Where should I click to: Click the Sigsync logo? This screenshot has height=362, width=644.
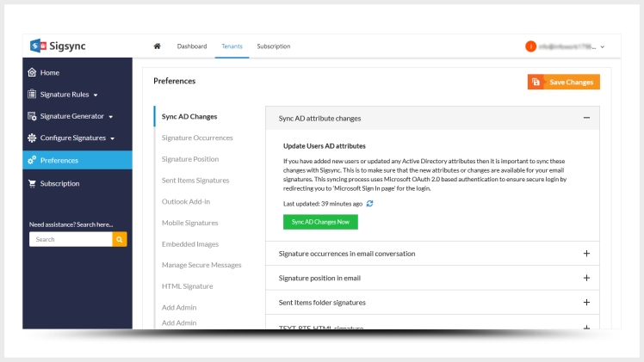tap(59, 46)
